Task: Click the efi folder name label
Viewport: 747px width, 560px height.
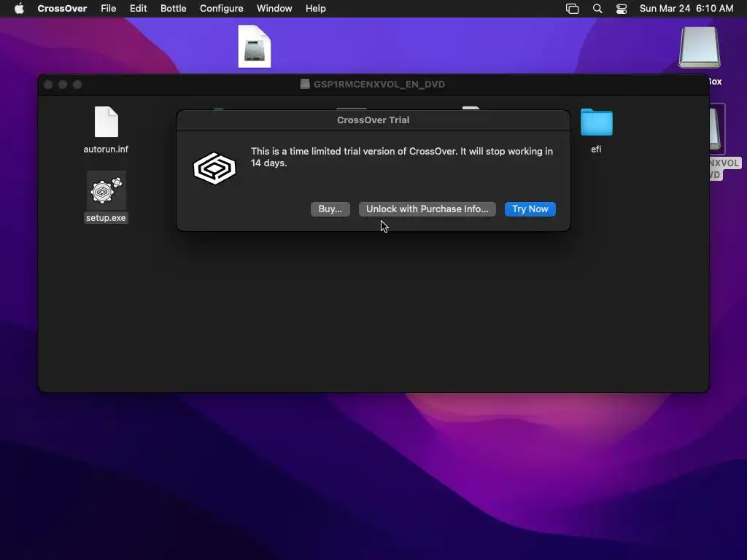Action: [x=596, y=149]
